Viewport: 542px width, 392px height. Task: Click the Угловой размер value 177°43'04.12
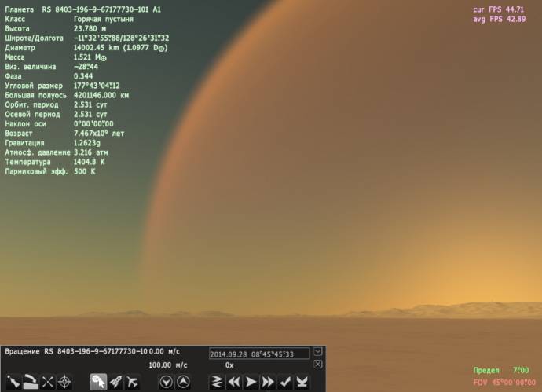[x=97, y=86]
